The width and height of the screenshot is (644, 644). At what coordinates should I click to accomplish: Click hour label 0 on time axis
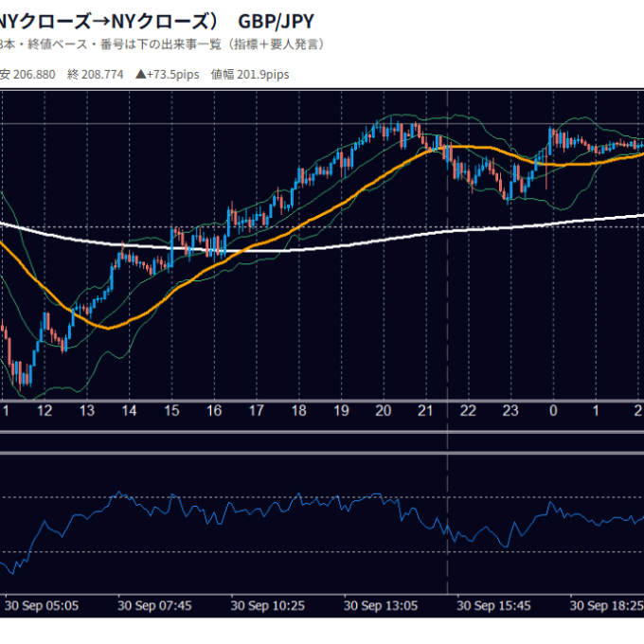click(553, 411)
